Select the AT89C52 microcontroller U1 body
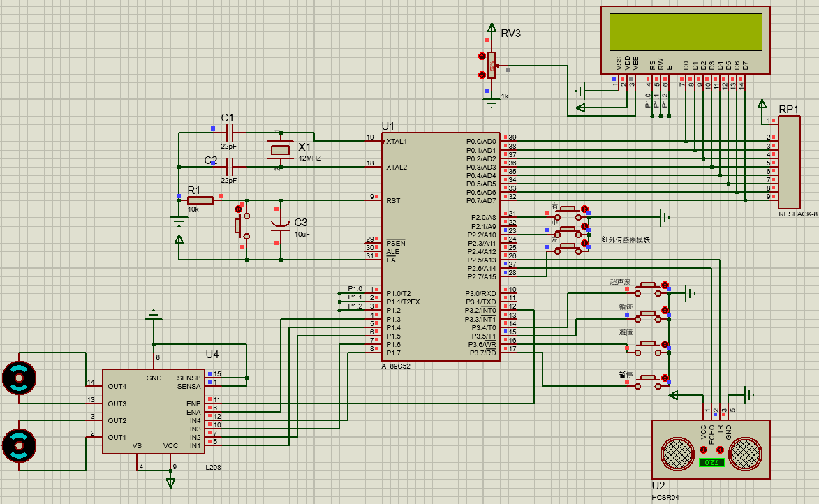Screen dimensions: 819x504 tap(441, 246)
